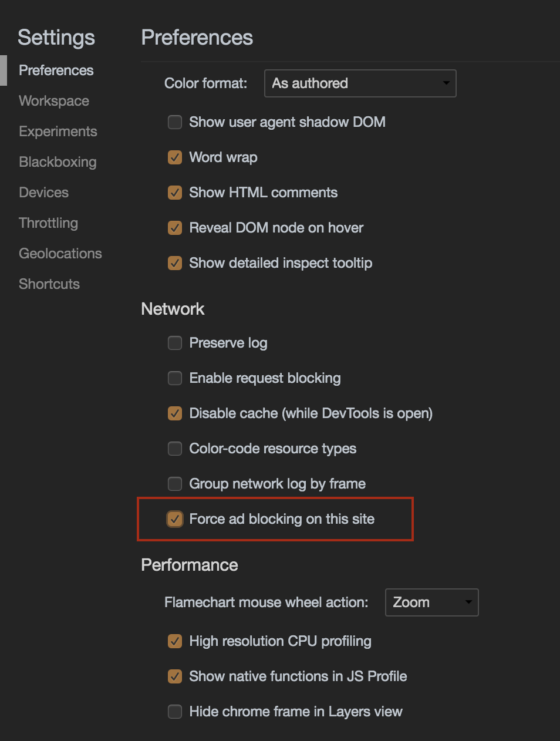This screenshot has width=560, height=741.
Task: Disable High resolution CPU profiling
Action: 175,641
